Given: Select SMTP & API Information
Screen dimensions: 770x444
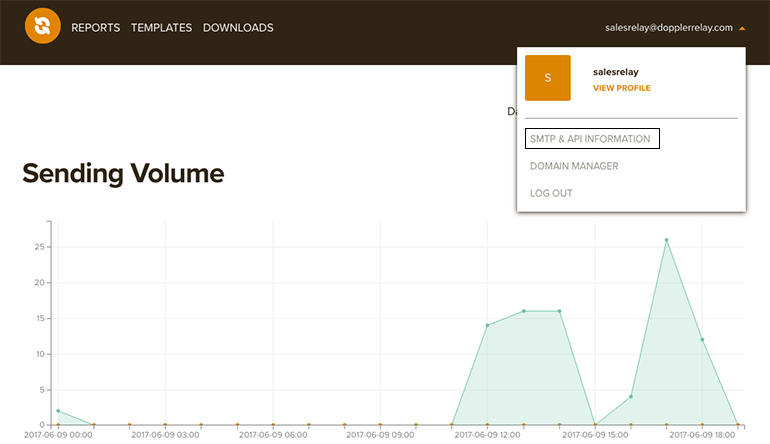Looking at the screenshot, I should point(591,139).
